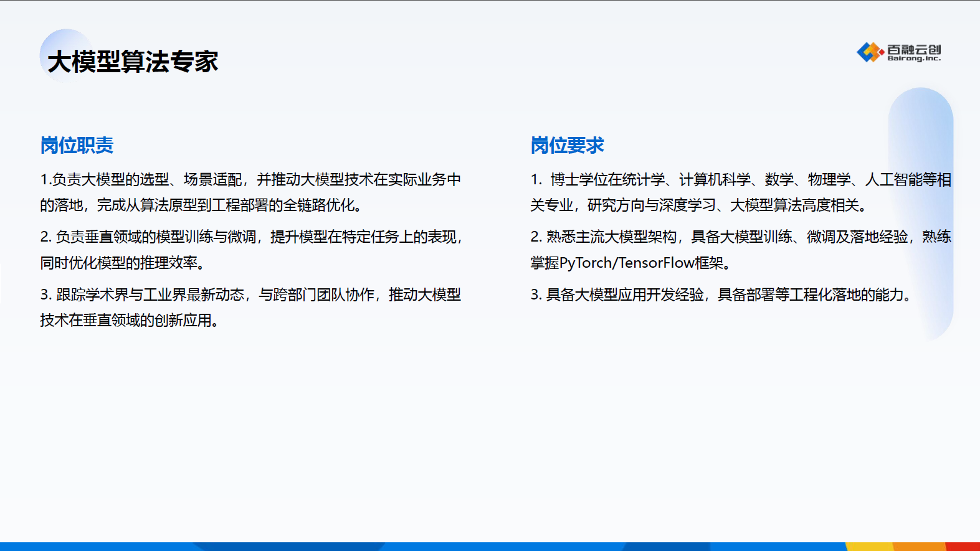Click the line 同时优化模型的推理效率
980x551 pixels.
click(122, 263)
